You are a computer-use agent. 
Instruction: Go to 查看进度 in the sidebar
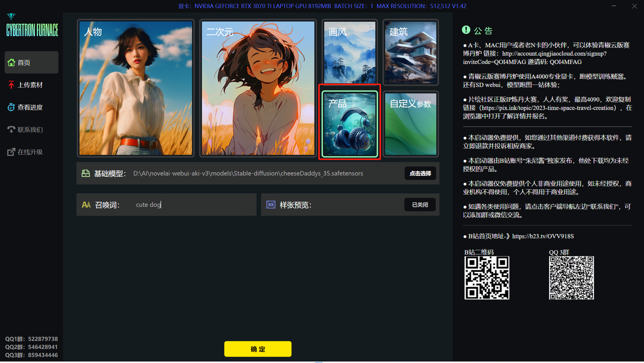[30, 107]
